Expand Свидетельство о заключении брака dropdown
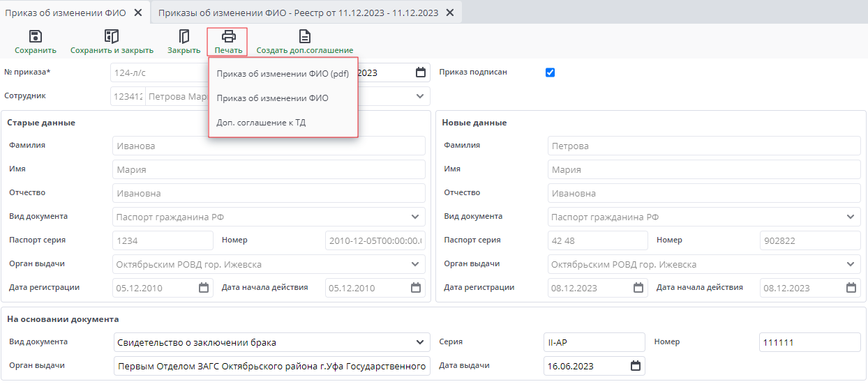Viewport: 868px width, 384px height. tap(419, 342)
